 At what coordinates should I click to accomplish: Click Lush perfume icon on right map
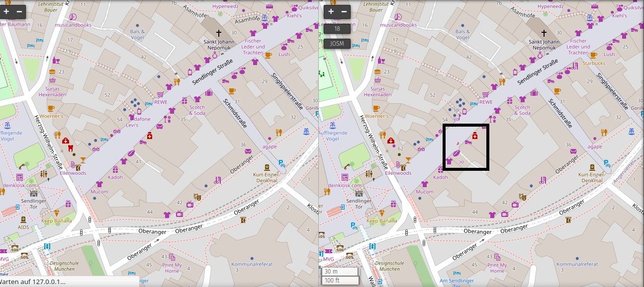click(x=609, y=47)
